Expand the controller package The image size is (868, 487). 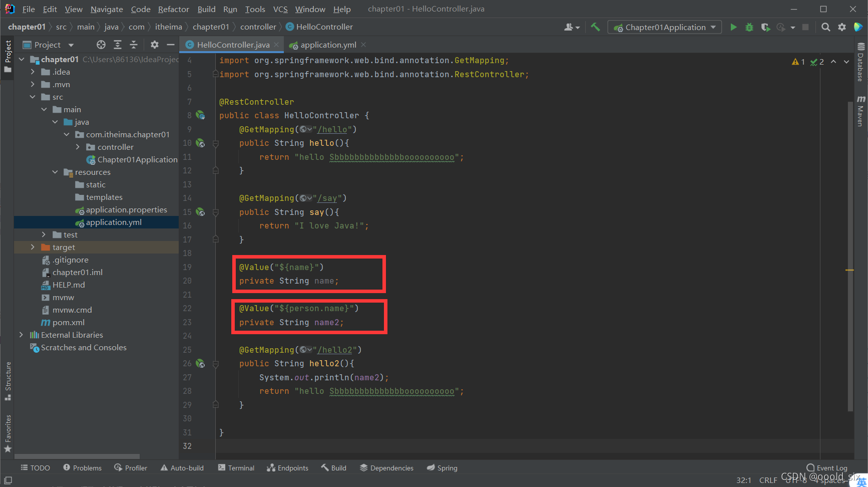pos(78,147)
